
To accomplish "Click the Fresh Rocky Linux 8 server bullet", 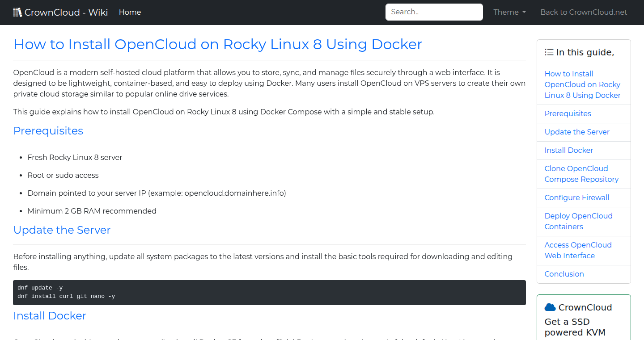I will [x=75, y=157].
